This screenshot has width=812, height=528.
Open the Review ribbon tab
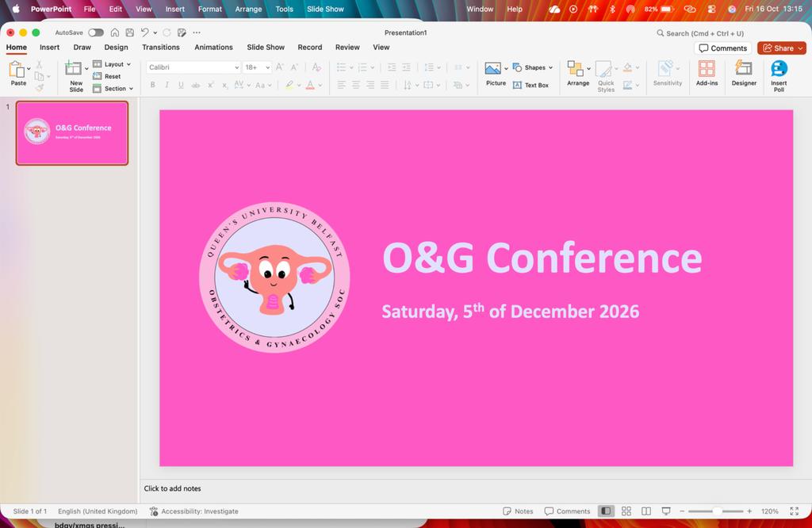[347, 47]
